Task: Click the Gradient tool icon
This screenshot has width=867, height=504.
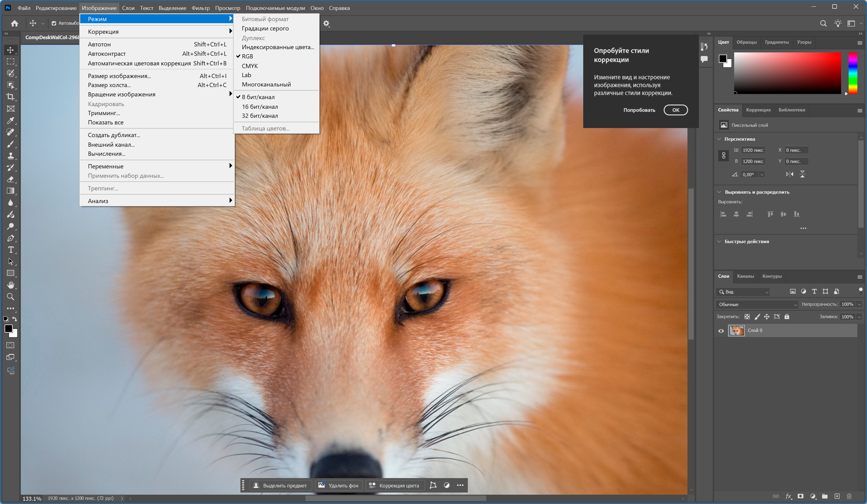Action: pyautogui.click(x=11, y=191)
